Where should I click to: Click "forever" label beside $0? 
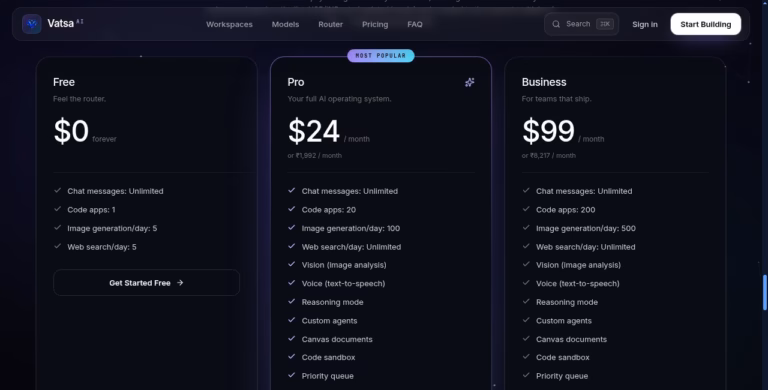click(x=104, y=139)
